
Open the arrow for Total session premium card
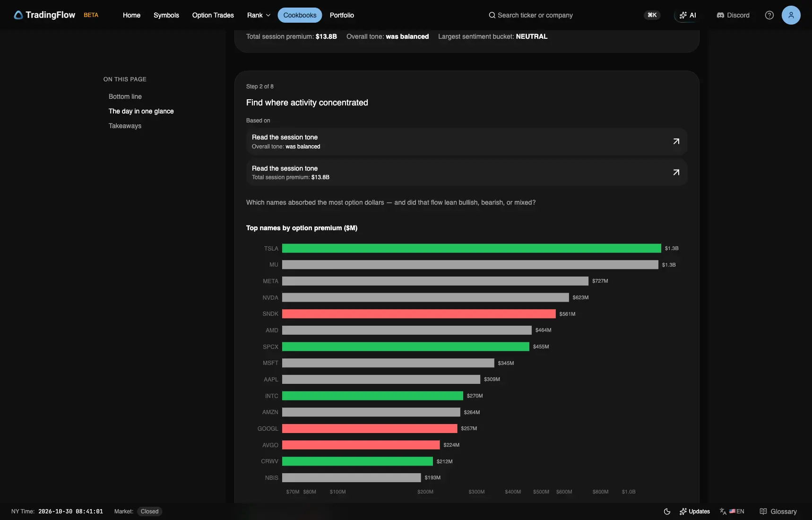[x=676, y=173]
